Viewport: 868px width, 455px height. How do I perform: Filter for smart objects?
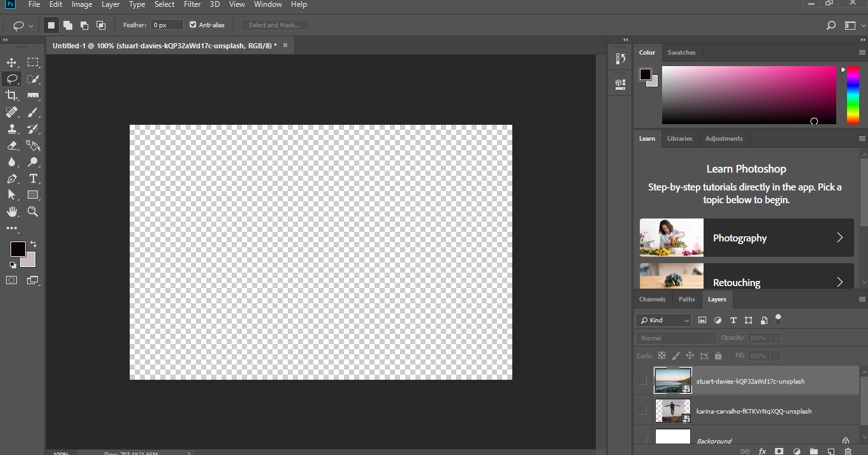tap(764, 320)
